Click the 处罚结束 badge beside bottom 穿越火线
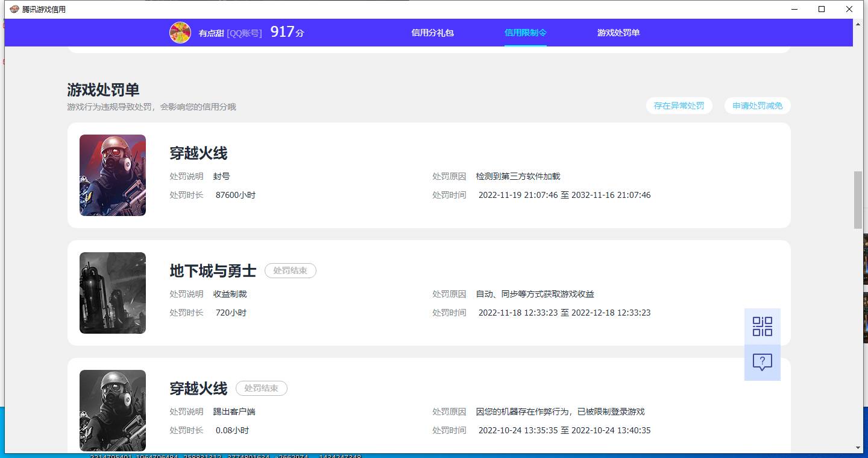Image resolution: width=868 pixels, height=458 pixels. tap(261, 388)
